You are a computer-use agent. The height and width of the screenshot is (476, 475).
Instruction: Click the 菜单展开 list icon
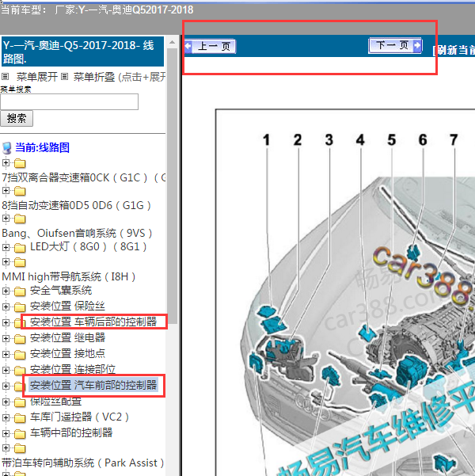(6, 77)
